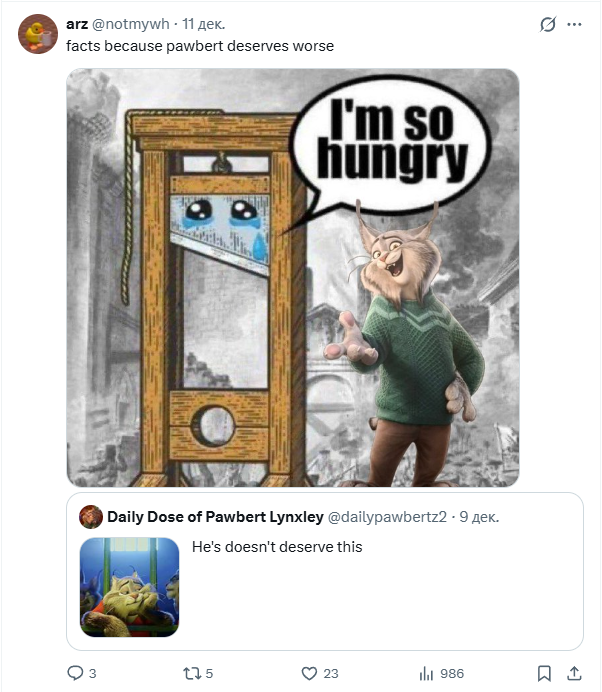Click the share upload arrow icon

click(574, 673)
